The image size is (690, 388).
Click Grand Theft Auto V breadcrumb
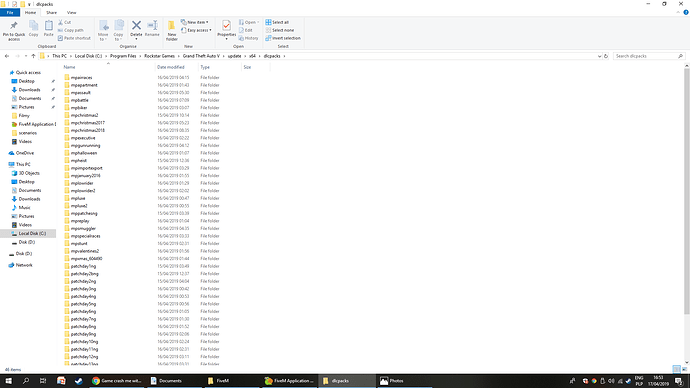pos(201,56)
